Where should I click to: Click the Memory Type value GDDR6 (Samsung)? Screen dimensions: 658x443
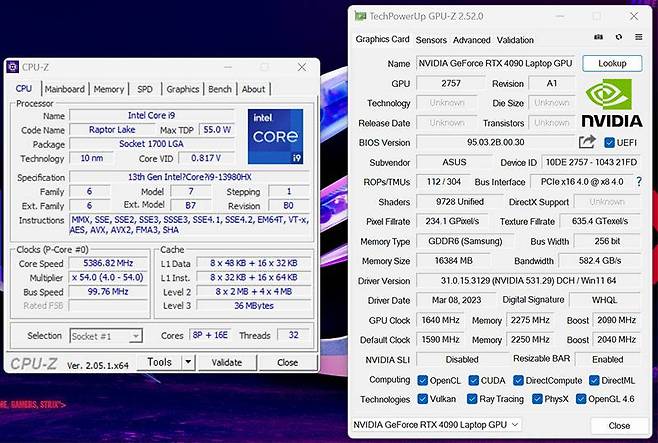coord(465,241)
